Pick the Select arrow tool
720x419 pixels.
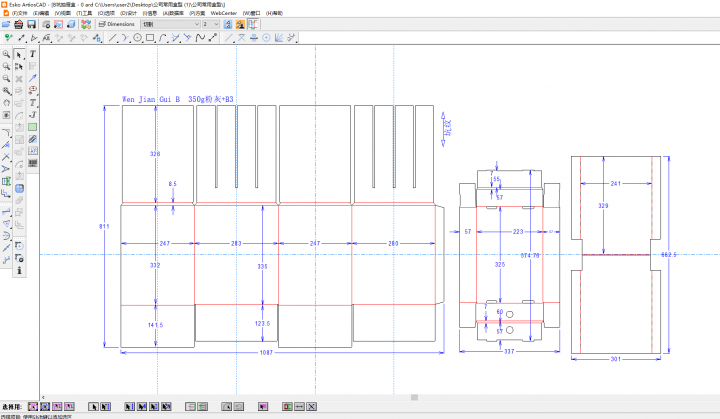point(19,54)
